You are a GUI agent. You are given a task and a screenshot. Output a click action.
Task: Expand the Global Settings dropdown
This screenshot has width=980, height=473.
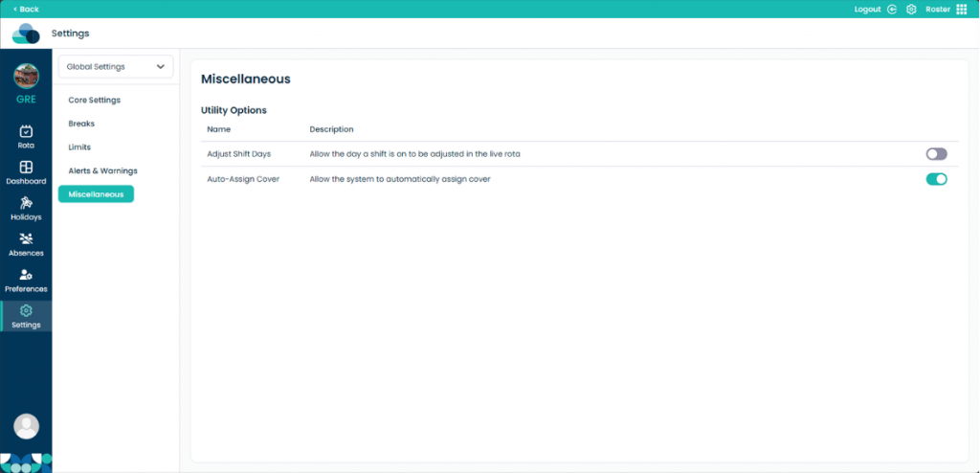116,66
